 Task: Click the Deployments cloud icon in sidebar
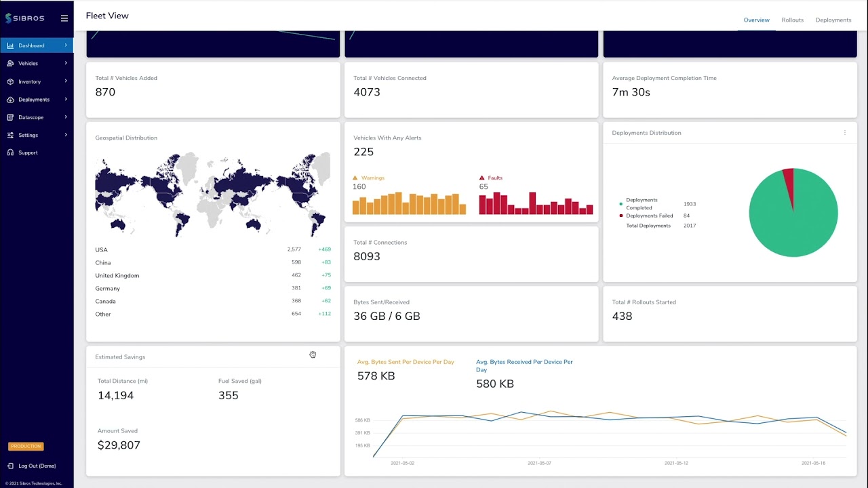click(10, 99)
